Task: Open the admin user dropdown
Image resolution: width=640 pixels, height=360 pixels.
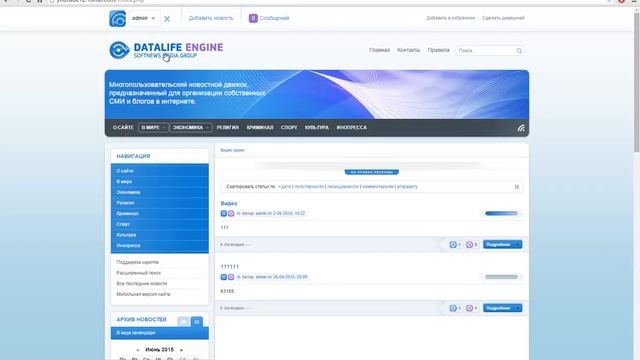Action: (143, 18)
